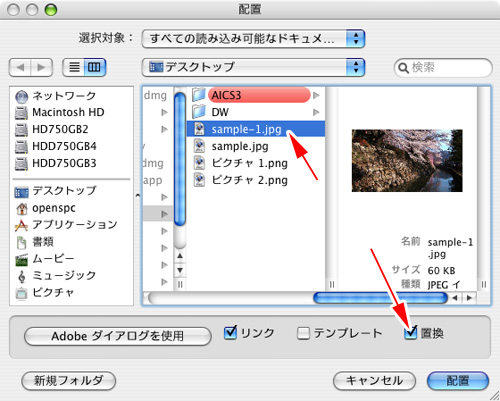This screenshot has height=401, width=500.
Task: Click the sample-1.jpg file icon
Action: pos(199,129)
